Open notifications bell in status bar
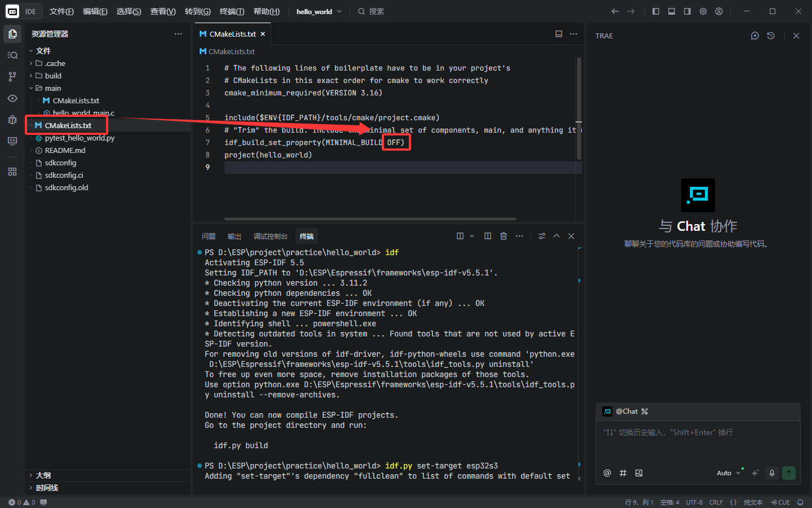 tap(800, 502)
